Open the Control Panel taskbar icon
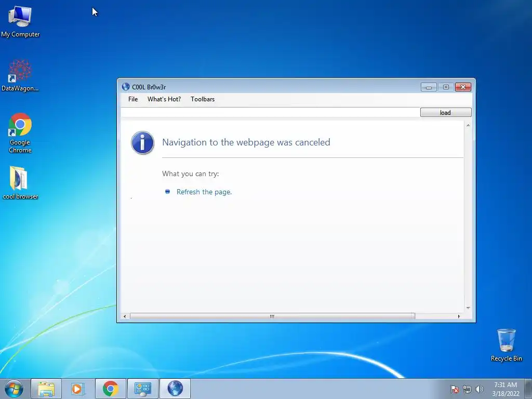 pyautogui.click(x=142, y=389)
